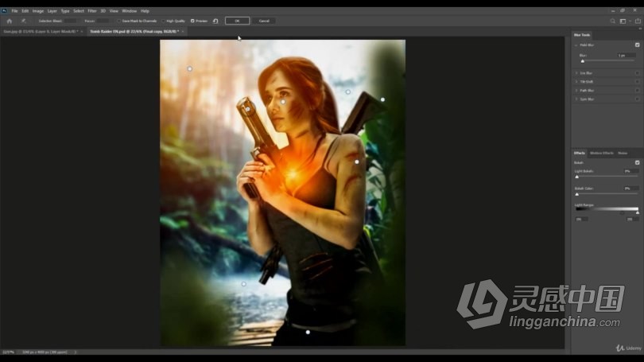Viewport: 644px width, 362px height.
Task: Expand the Iris Blur section
Action: pos(576,73)
